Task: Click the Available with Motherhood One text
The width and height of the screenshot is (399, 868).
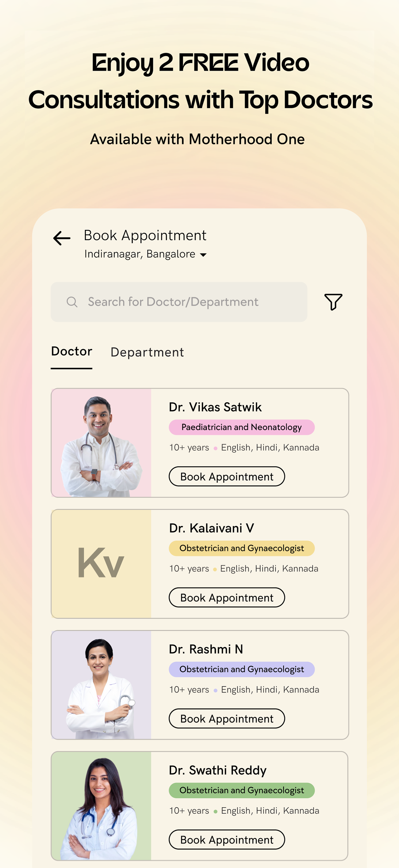Action: click(197, 139)
